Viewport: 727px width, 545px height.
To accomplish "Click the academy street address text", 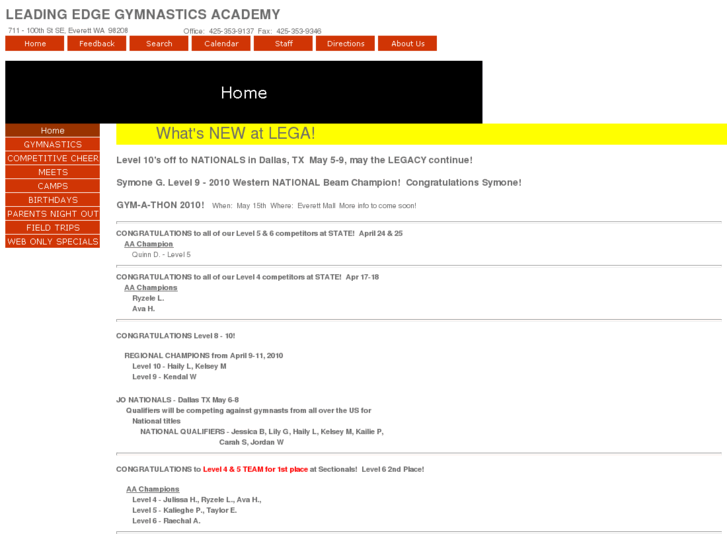I will pyautogui.click(x=68, y=31).
